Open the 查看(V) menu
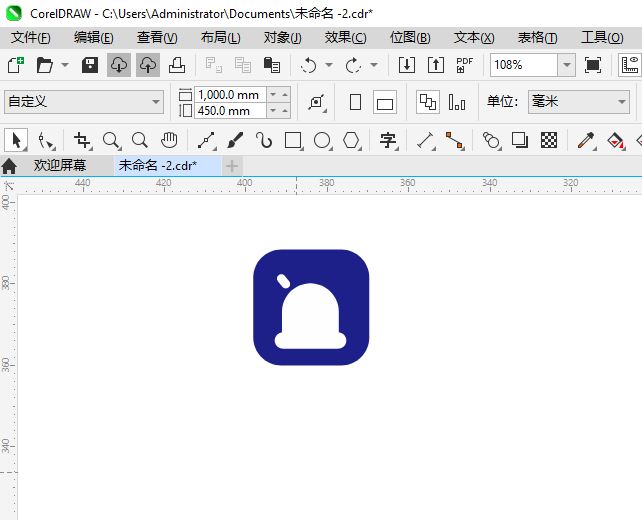Screen dimensions: 642x520 (157, 38)
